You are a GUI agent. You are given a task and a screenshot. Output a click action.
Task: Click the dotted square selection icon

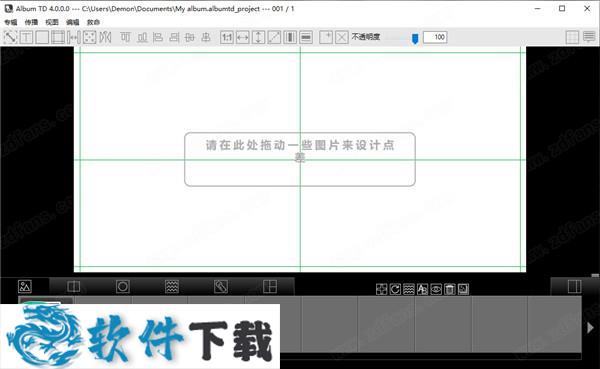click(89, 37)
